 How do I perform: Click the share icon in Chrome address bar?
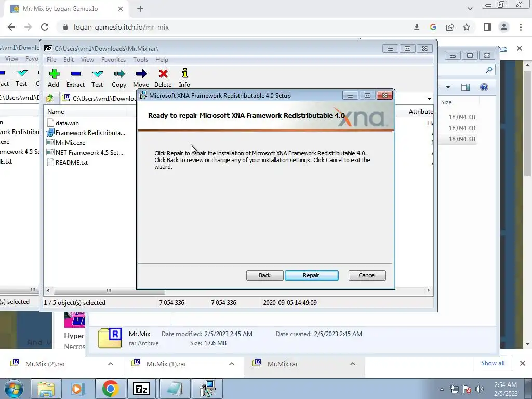(450, 27)
